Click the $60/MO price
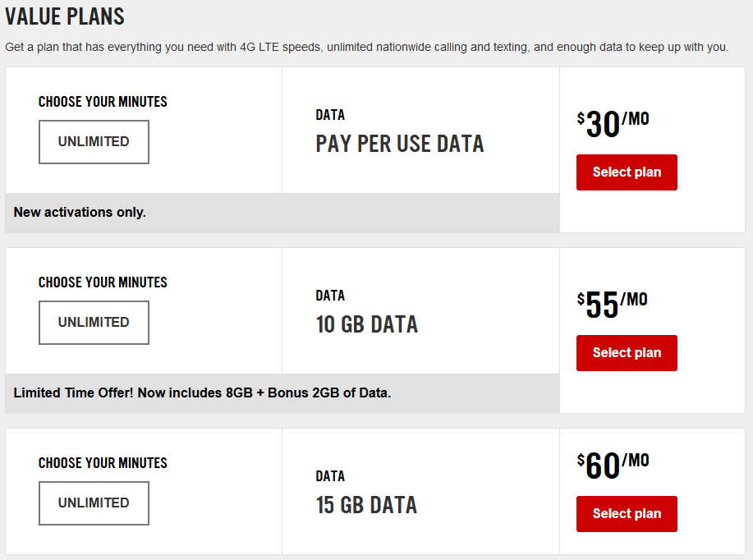 click(x=613, y=466)
